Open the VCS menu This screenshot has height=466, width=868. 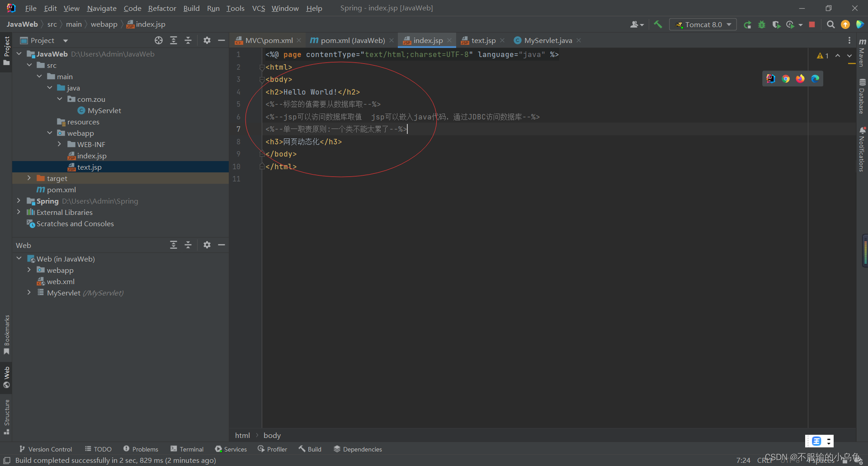click(x=259, y=8)
